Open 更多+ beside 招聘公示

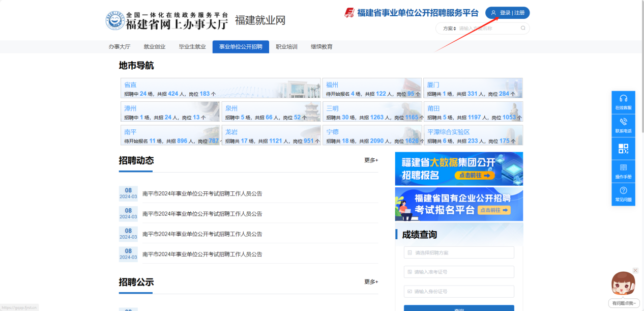pyautogui.click(x=371, y=282)
